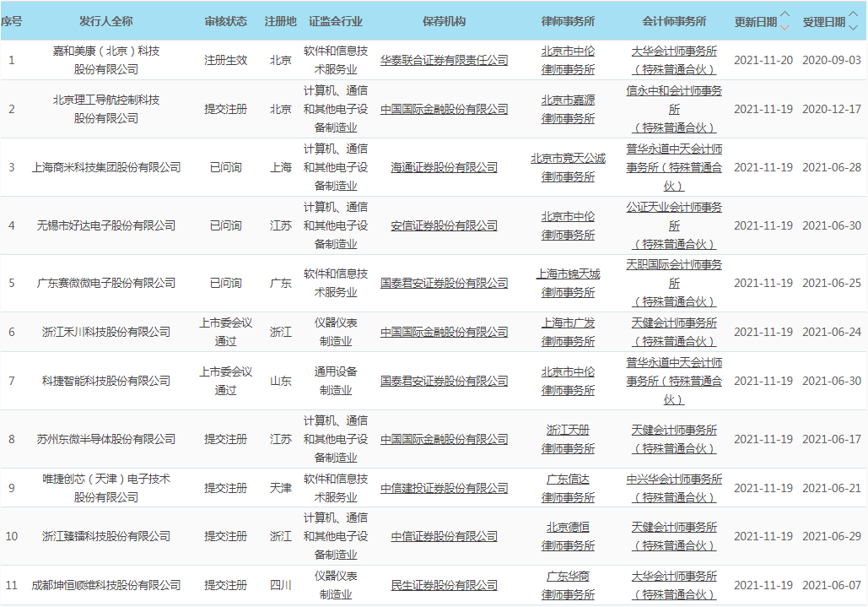
Task: Click the orange down arrow beside 更新日期
Action: [x=785, y=27]
